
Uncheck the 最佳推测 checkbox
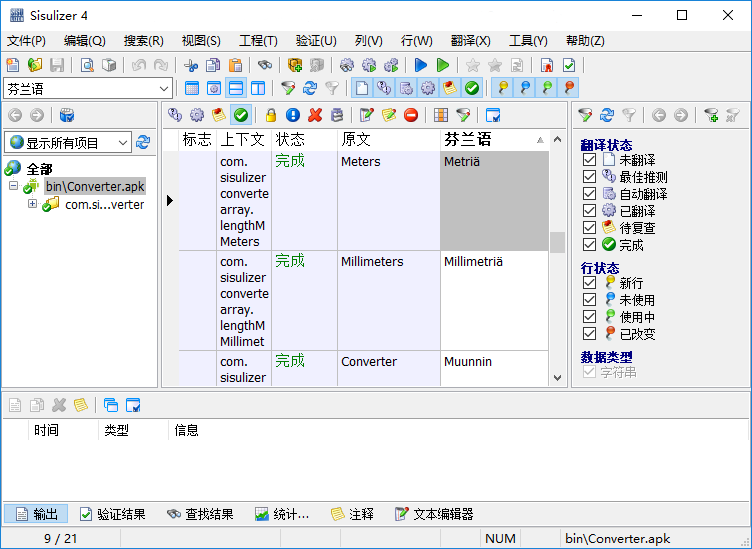click(x=589, y=176)
